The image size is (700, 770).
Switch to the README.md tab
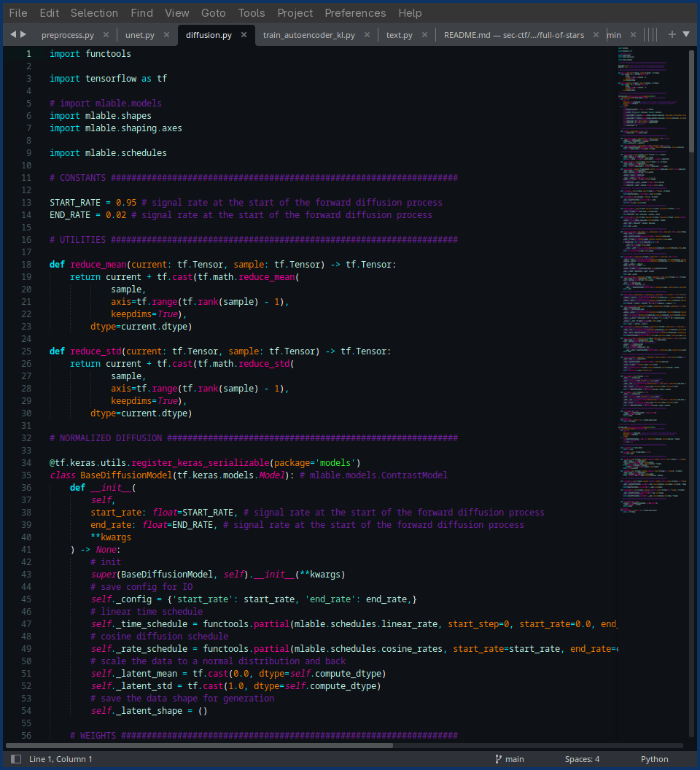tap(513, 34)
